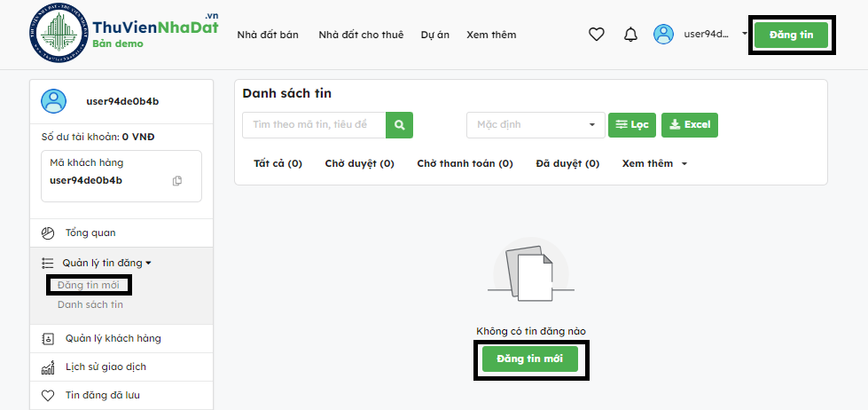Click the Lọc filter button
868x410 pixels.
pos(631,125)
